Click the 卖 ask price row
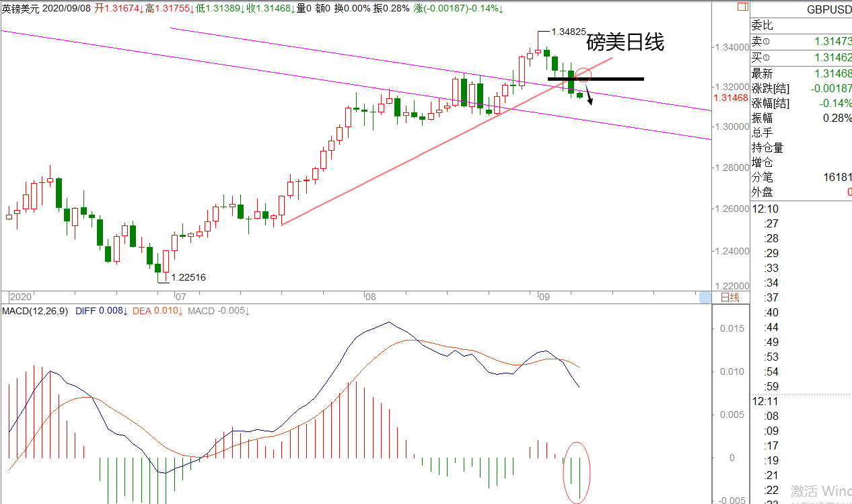852x504 pixels. pyautogui.click(x=801, y=42)
